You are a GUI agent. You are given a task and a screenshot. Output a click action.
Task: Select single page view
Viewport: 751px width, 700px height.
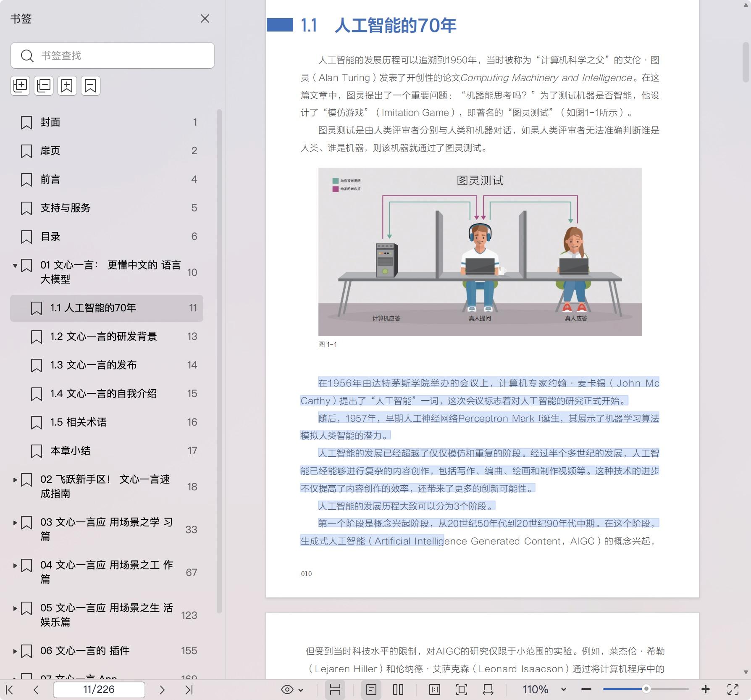click(371, 689)
